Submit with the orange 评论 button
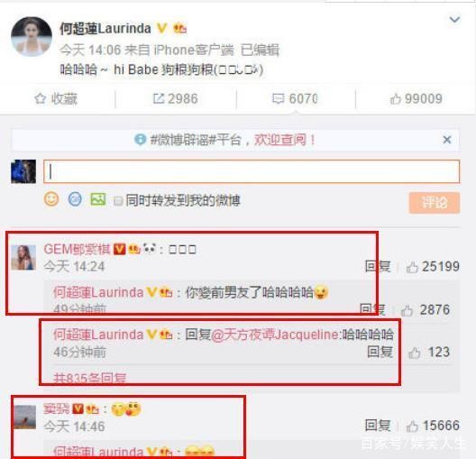The width and height of the screenshot is (476, 459). (435, 203)
